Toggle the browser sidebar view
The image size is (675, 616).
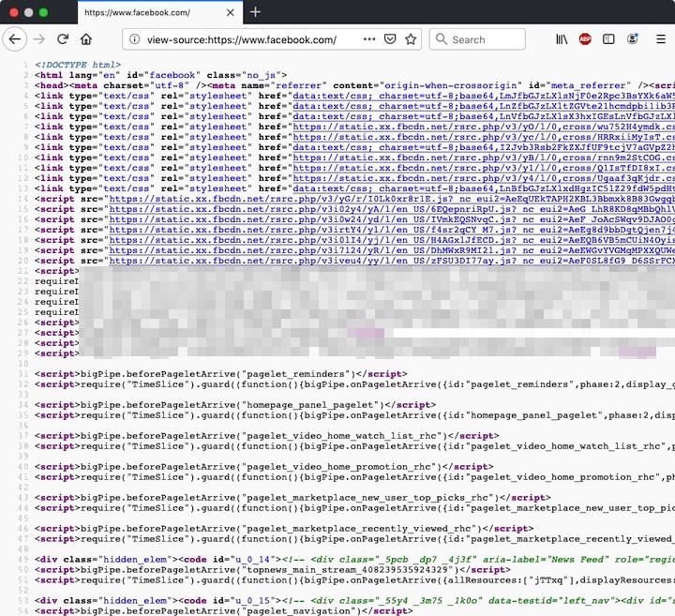click(x=608, y=39)
